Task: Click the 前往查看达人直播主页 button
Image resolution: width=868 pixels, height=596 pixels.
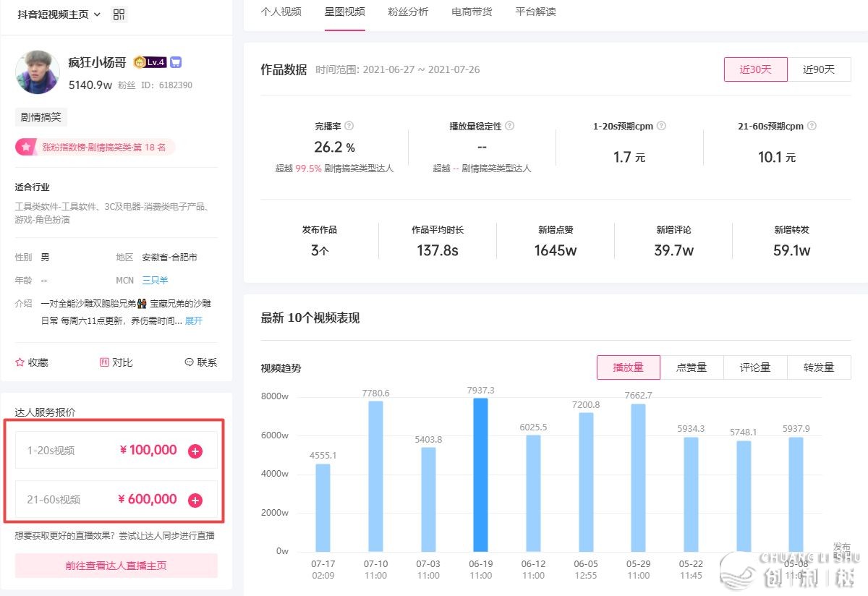Action: [116, 566]
